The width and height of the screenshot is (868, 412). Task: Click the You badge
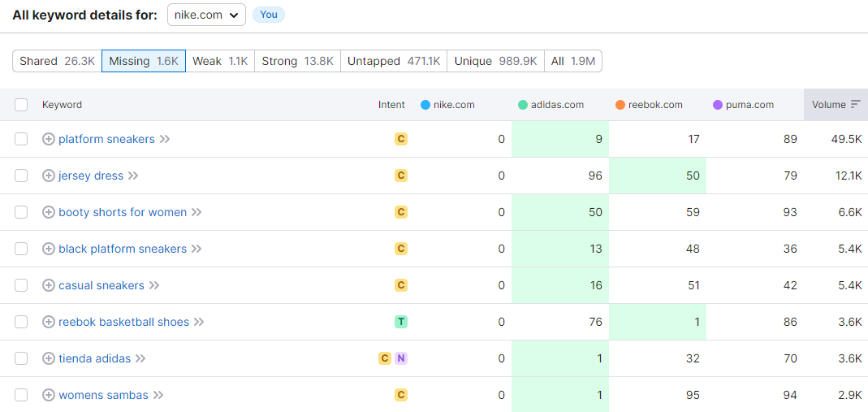[x=269, y=15]
